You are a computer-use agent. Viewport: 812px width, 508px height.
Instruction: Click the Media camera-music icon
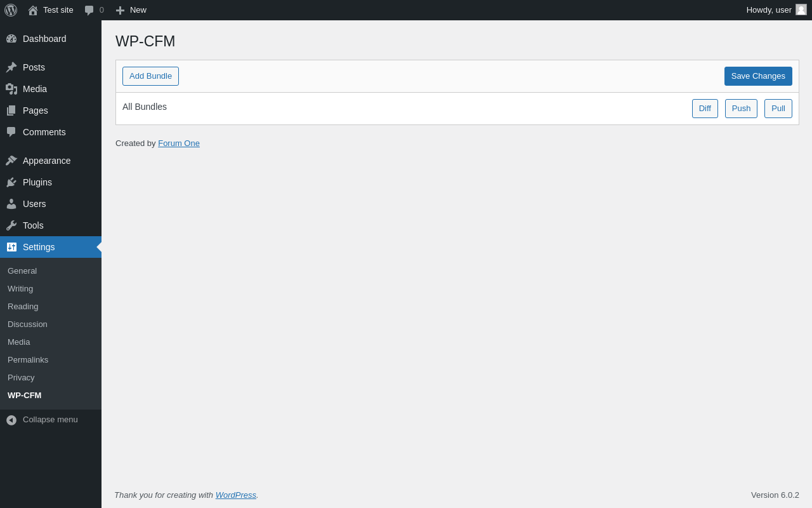coord(11,89)
